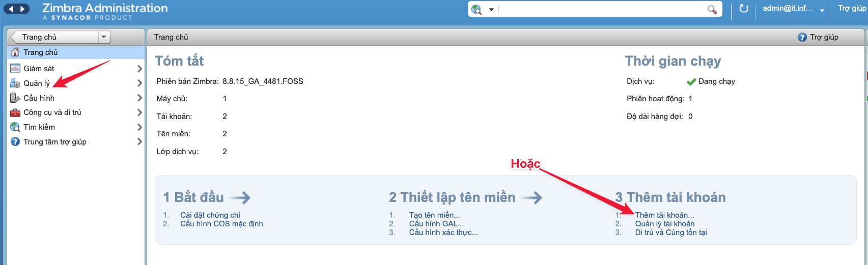Click the magnifier icon in search box
The image size is (868, 265).
[712, 9]
